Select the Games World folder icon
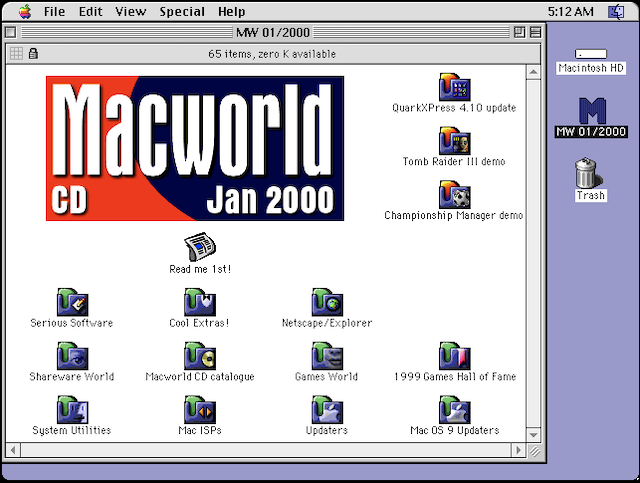The height and width of the screenshot is (483, 640). pyautogui.click(x=327, y=356)
